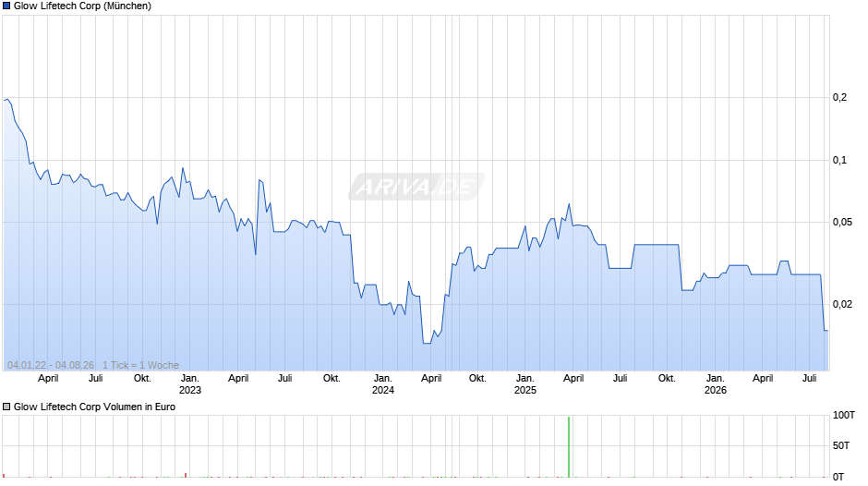Click the '0,2' price axis label
This screenshot has height=486, width=868.
[839, 98]
